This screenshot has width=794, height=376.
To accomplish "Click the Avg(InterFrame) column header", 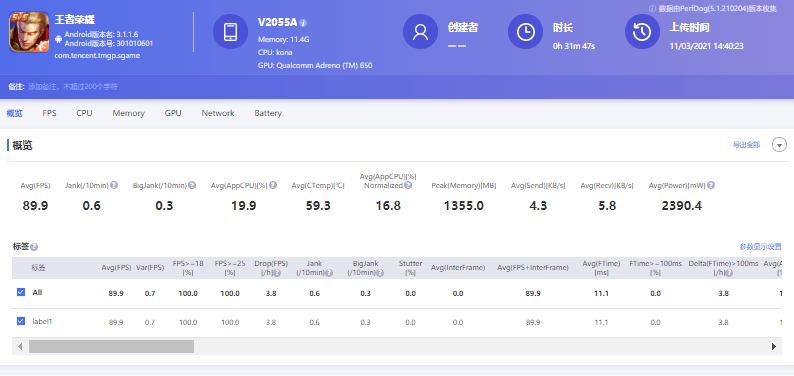I will click(x=458, y=268).
